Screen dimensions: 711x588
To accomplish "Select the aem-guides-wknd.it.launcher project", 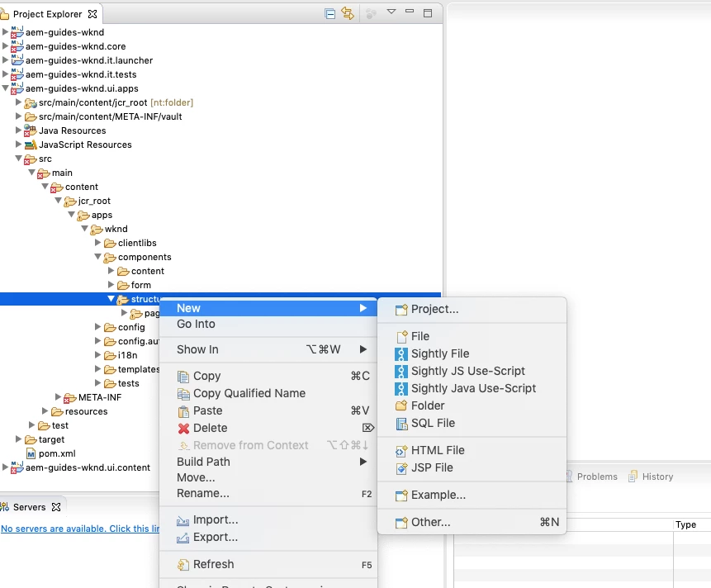I will pyautogui.click(x=89, y=60).
